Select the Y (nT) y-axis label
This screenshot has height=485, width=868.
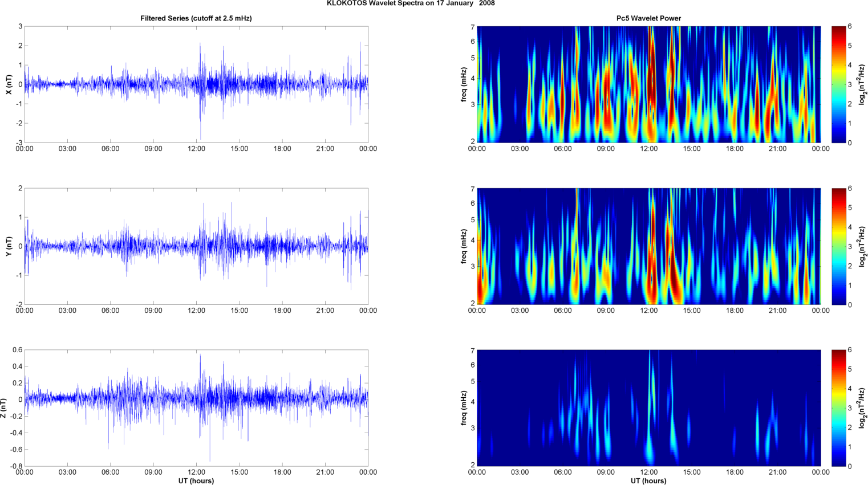point(9,246)
